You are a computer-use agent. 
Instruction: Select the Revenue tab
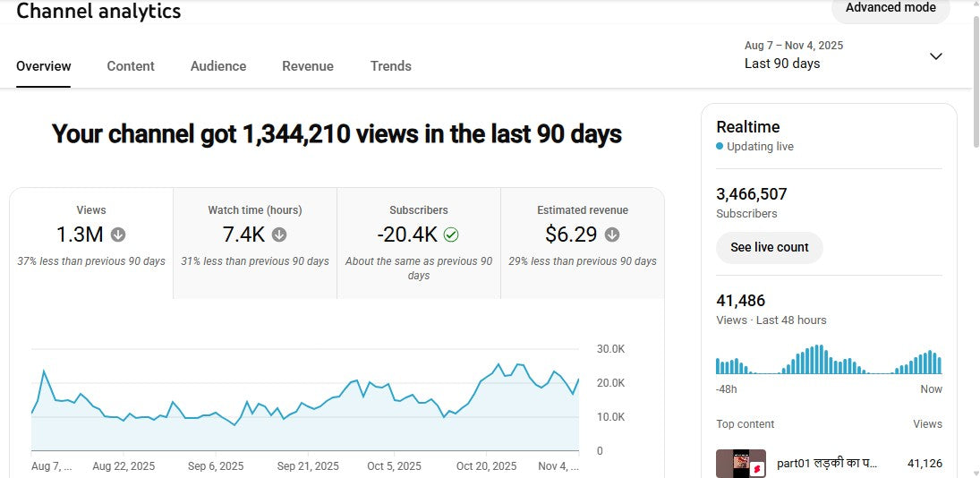308,66
